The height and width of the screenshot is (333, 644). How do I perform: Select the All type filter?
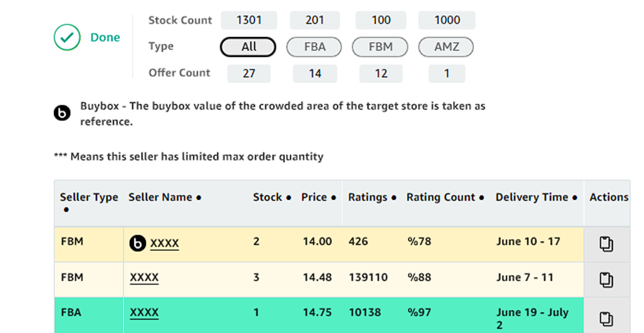coord(248,47)
